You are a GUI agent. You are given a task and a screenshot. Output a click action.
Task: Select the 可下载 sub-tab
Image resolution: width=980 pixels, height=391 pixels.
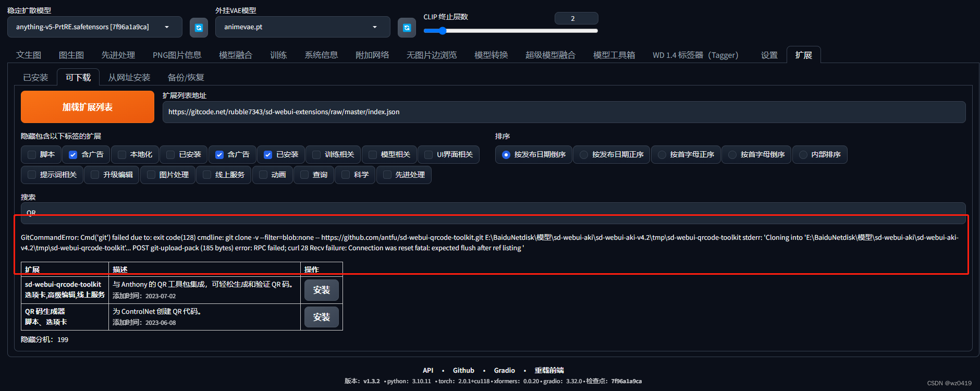78,77
